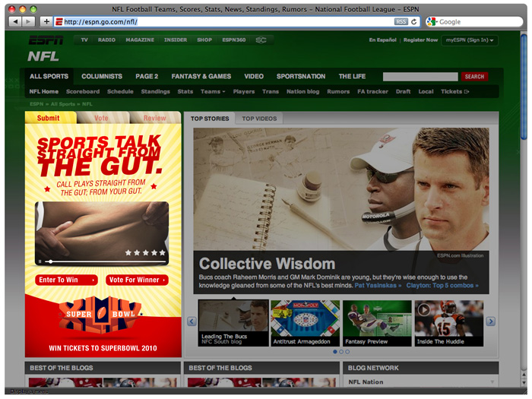Screen dimensions: 532x399
Task: Open the SportsCenter SC logo icon
Action: point(261,40)
